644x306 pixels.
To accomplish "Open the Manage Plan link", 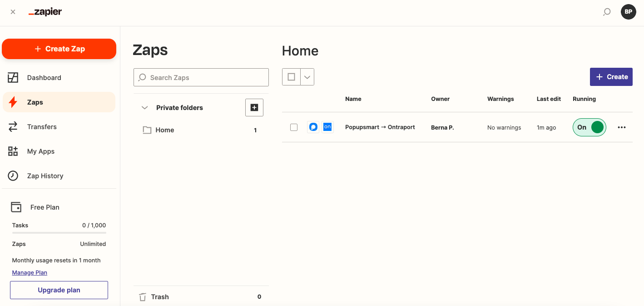I will tap(30, 273).
